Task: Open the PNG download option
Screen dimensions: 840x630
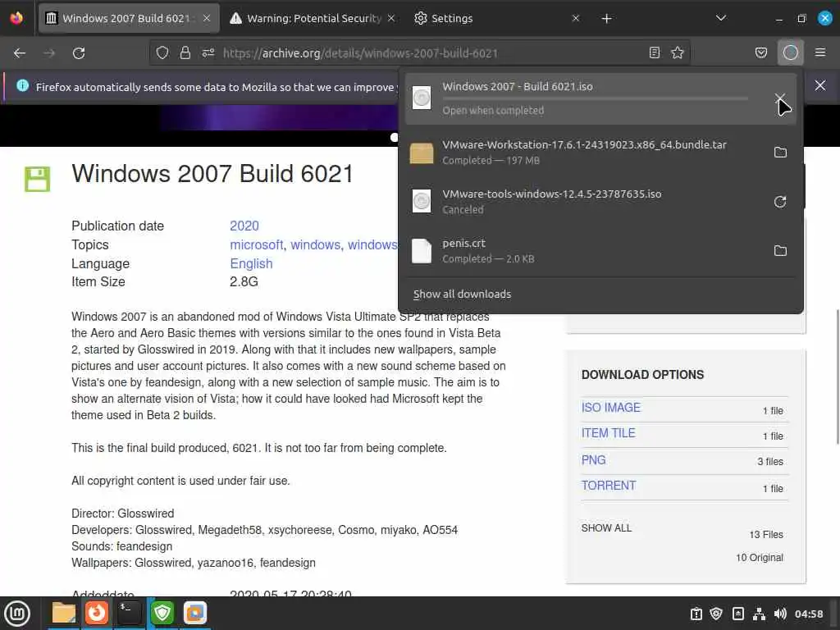Action: [594, 460]
